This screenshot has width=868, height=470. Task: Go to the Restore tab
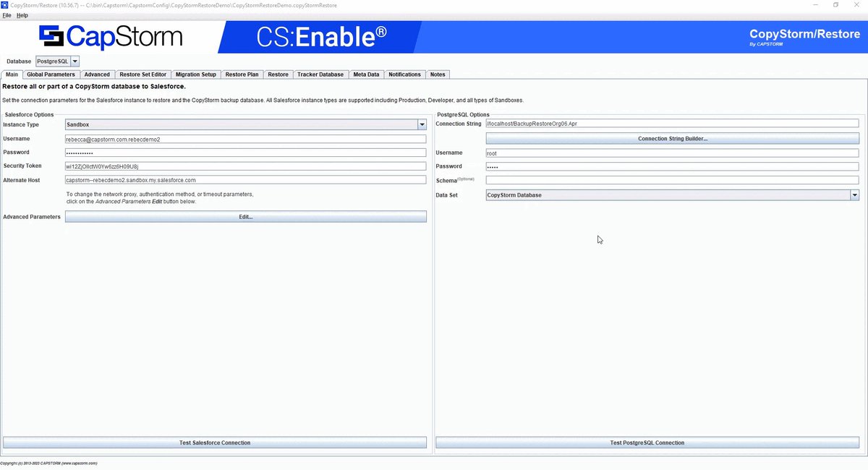click(278, 74)
